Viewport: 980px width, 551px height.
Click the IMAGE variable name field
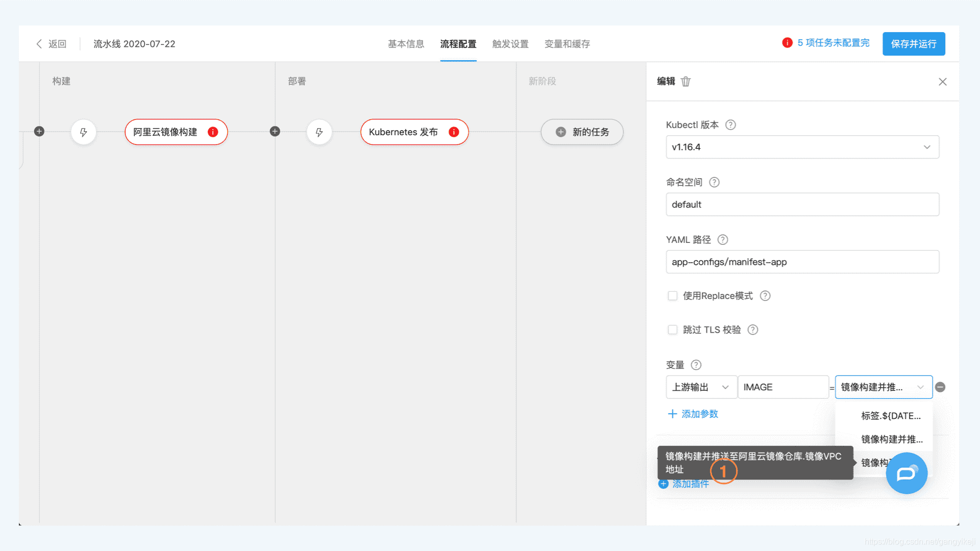point(783,387)
